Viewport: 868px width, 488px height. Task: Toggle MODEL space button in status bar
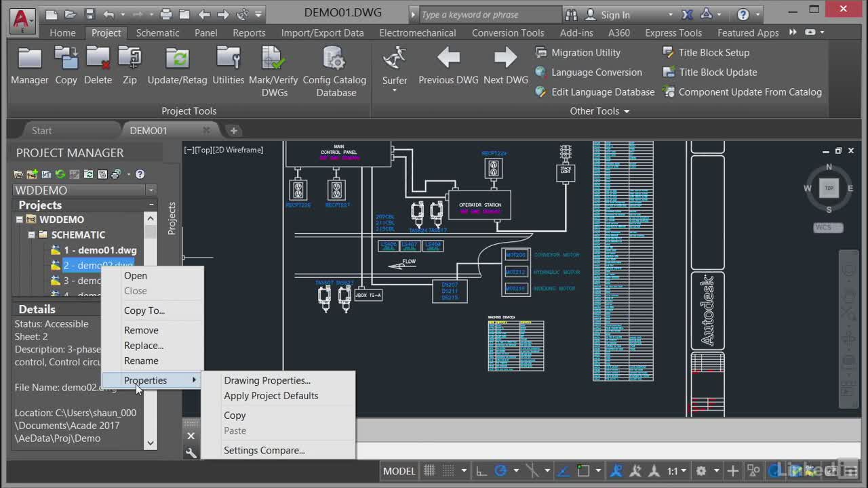click(x=399, y=470)
